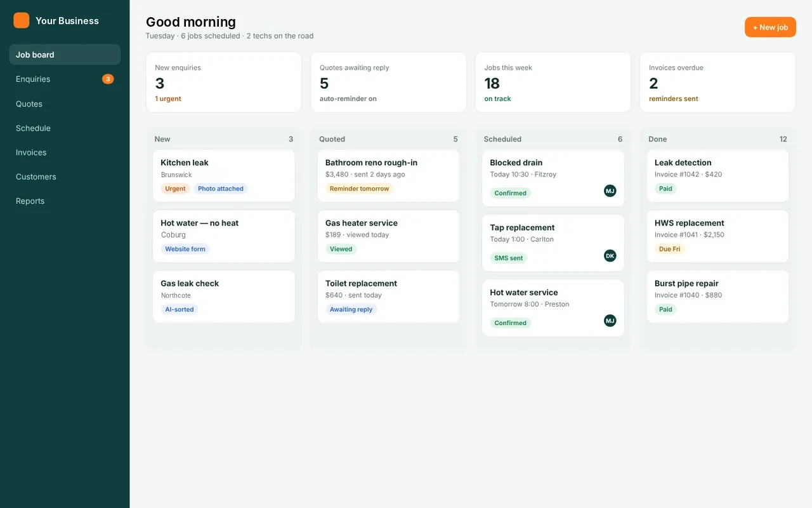Open the Gas leak check card

click(x=224, y=297)
